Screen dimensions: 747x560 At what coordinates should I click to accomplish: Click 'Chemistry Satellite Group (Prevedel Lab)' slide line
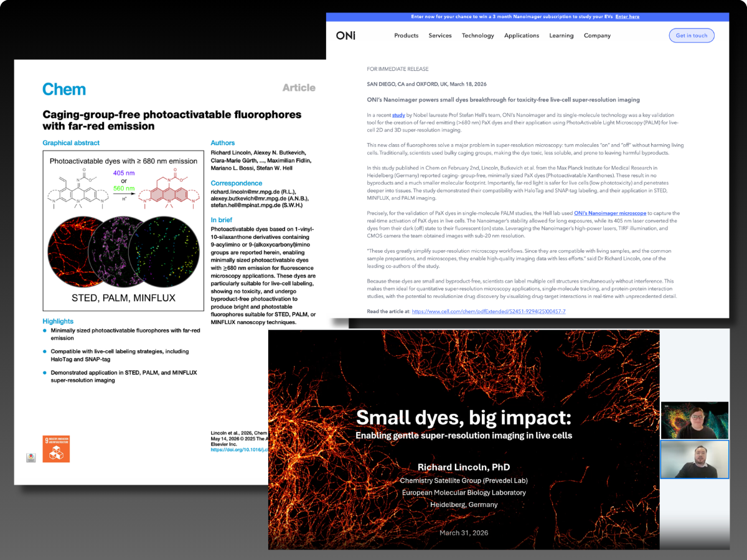click(464, 480)
